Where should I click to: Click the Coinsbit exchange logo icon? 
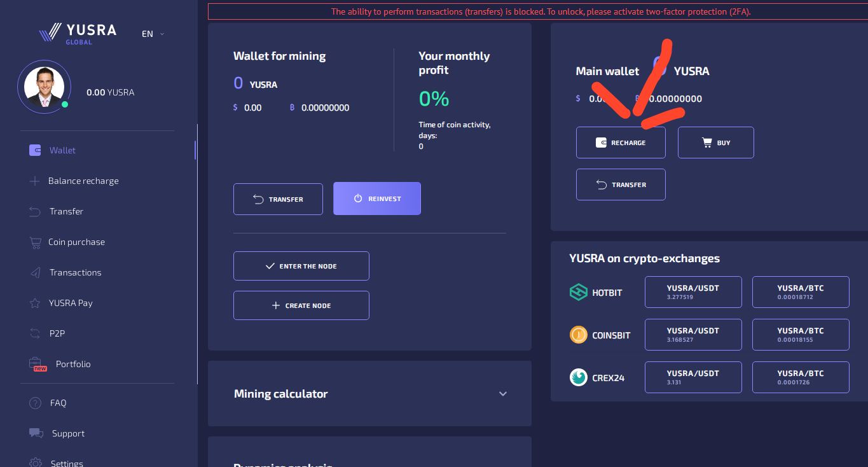(579, 335)
